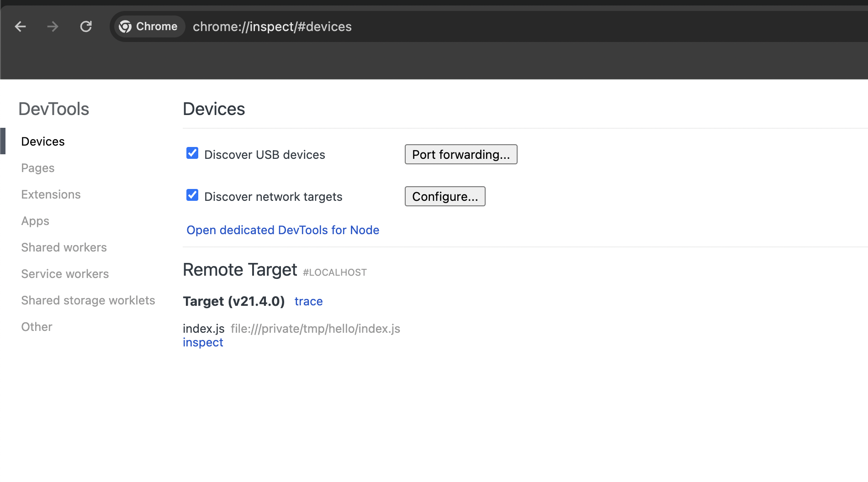Open the Apps section
Screen dimensions: 868x482
coord(35,221)
